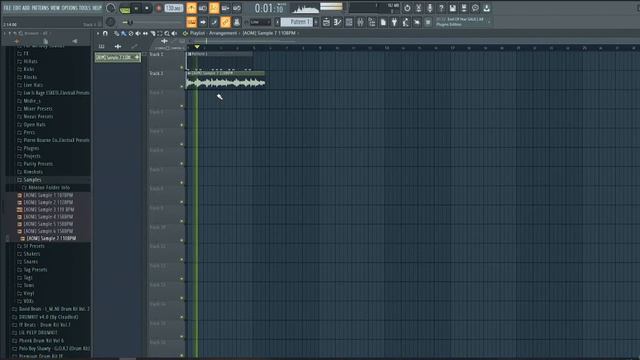Open the TOOLS menu
640x360 pixels.
click(x=86, y=8)
